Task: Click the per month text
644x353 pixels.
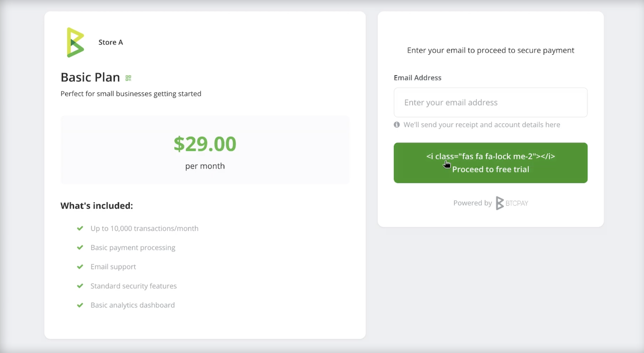Action: 205,166
